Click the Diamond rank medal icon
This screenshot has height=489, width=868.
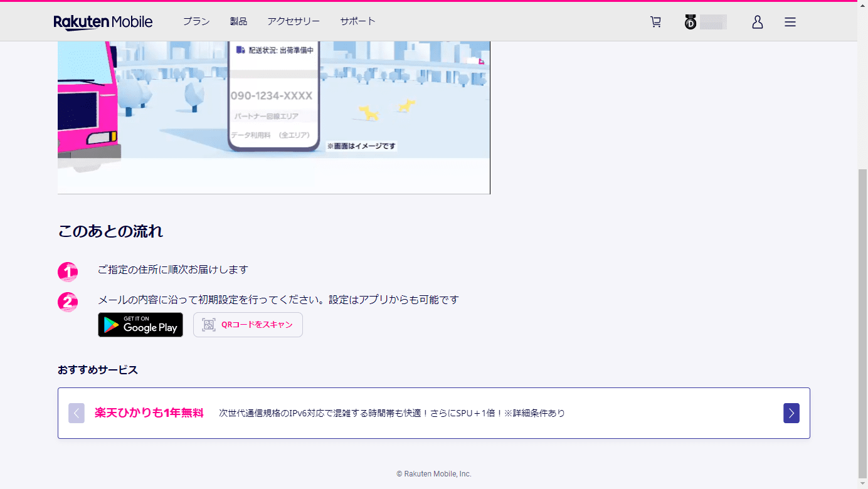pos(691,23)
